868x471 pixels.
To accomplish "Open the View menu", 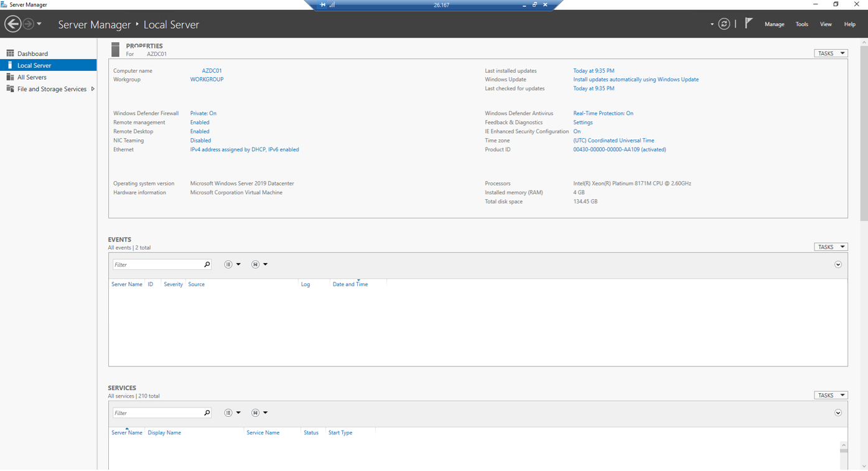I will [x=826, y=24].
